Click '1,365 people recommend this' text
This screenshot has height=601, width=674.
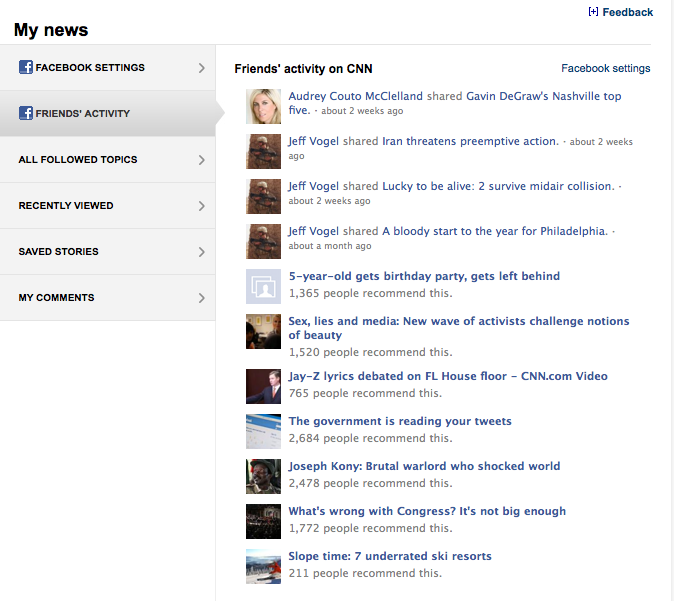click(x=371, y=293)
